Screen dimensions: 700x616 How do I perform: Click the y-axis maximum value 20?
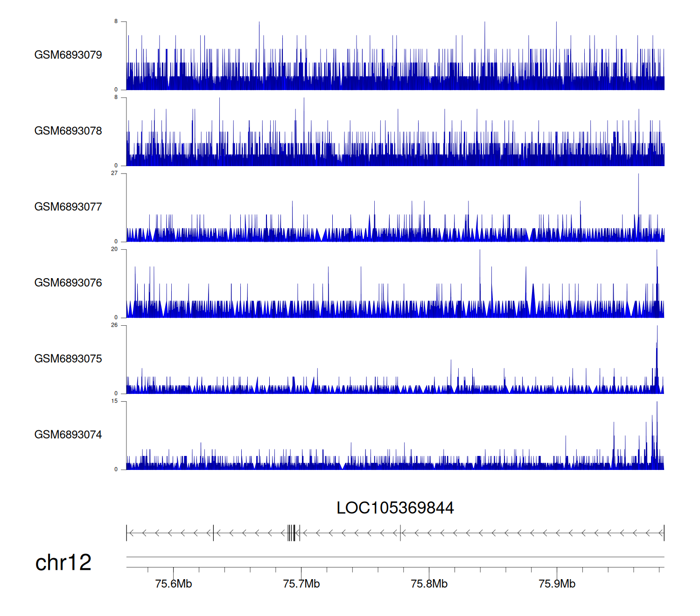(x=114, y=249)
